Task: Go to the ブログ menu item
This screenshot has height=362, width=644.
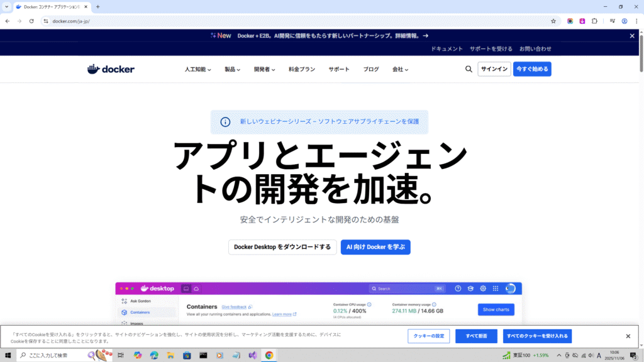Action: pyautogui.click(x=371, y=69)
